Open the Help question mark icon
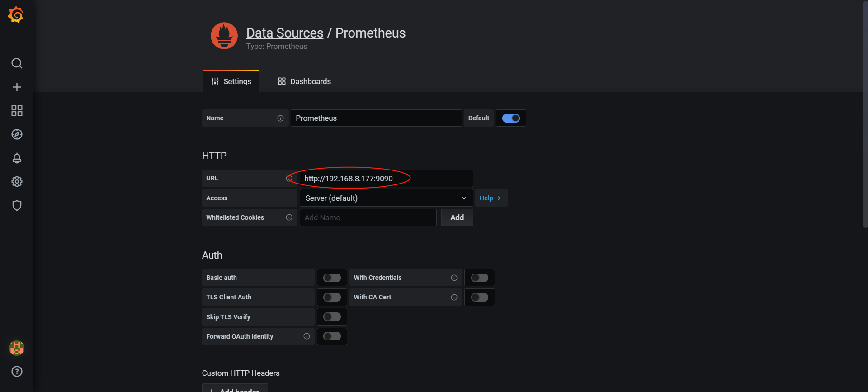 pyautogui.click(x=17, y=372)
